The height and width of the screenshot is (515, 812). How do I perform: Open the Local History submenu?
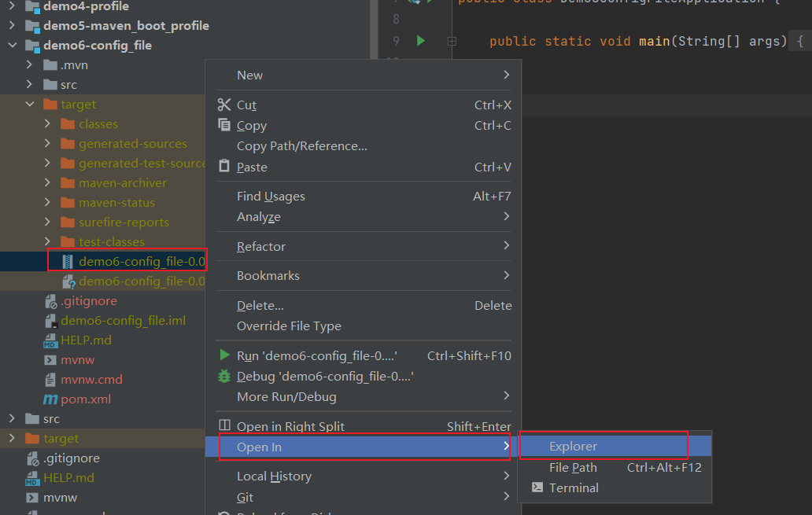(364, 476)
